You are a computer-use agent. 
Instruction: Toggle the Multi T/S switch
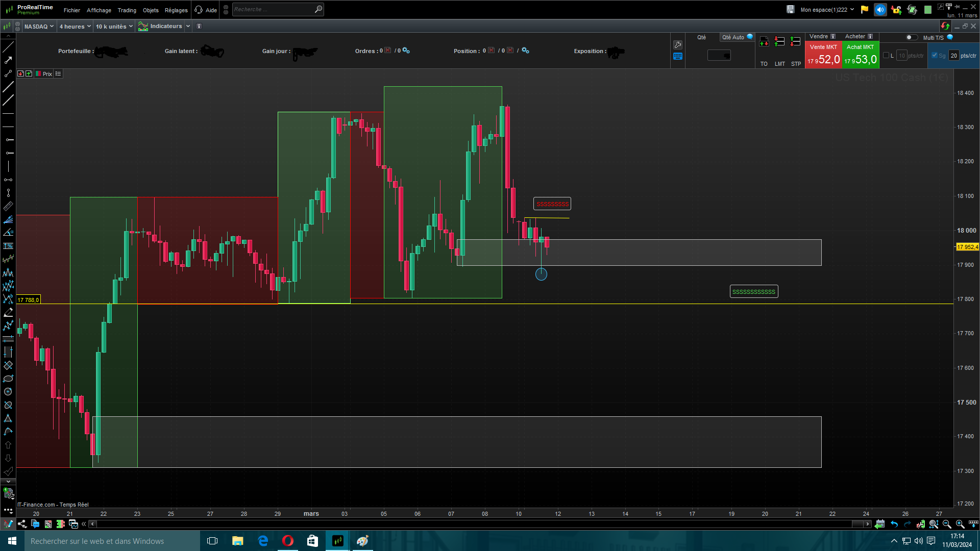pyautogui.click(x=911, y=37)
